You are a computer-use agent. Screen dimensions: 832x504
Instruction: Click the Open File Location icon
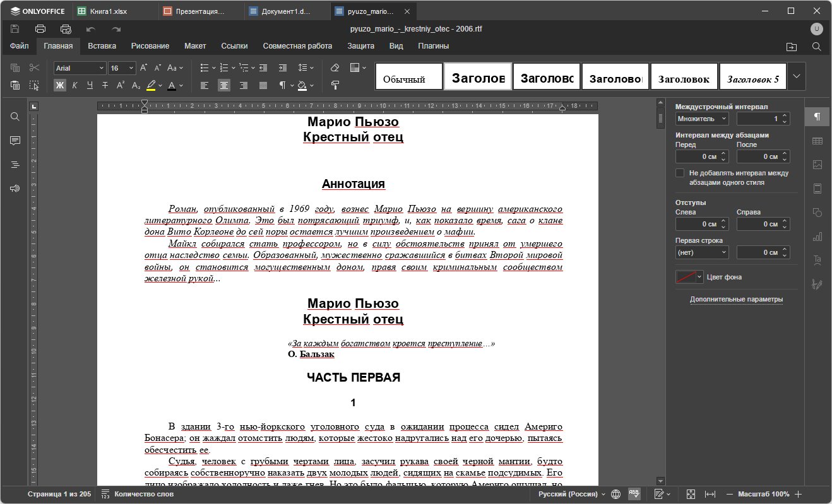click(x=792, y=46)
